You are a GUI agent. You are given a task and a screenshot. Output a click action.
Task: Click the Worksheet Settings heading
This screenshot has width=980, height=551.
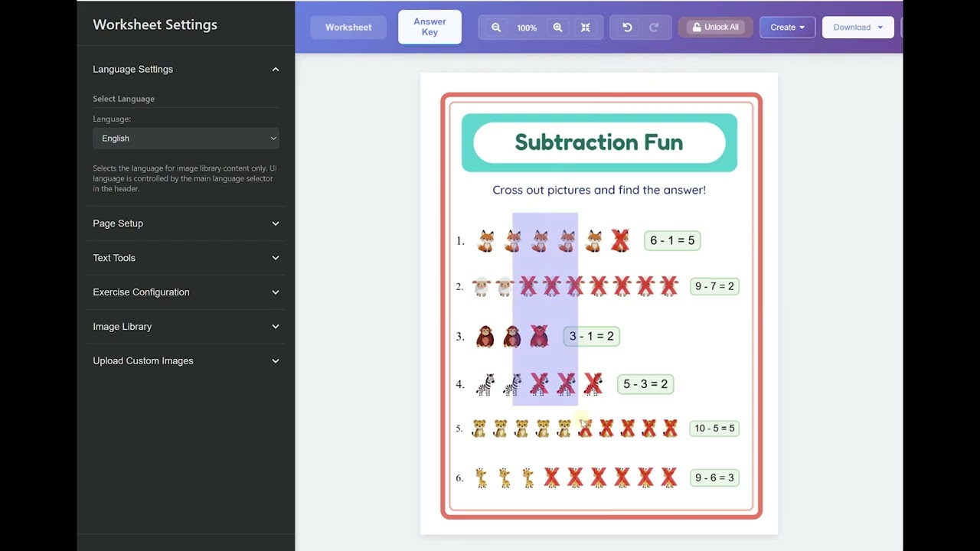pyautogui.click(x=155, y=24)
